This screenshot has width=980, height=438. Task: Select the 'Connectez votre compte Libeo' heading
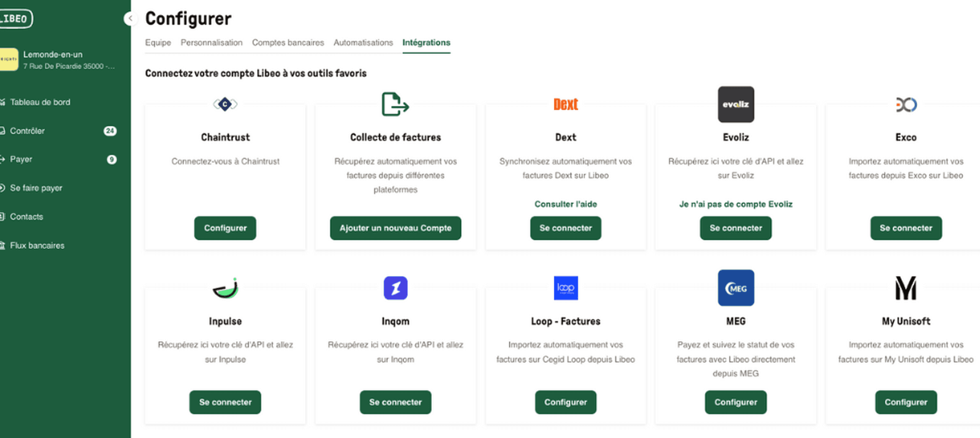point(256,73)
